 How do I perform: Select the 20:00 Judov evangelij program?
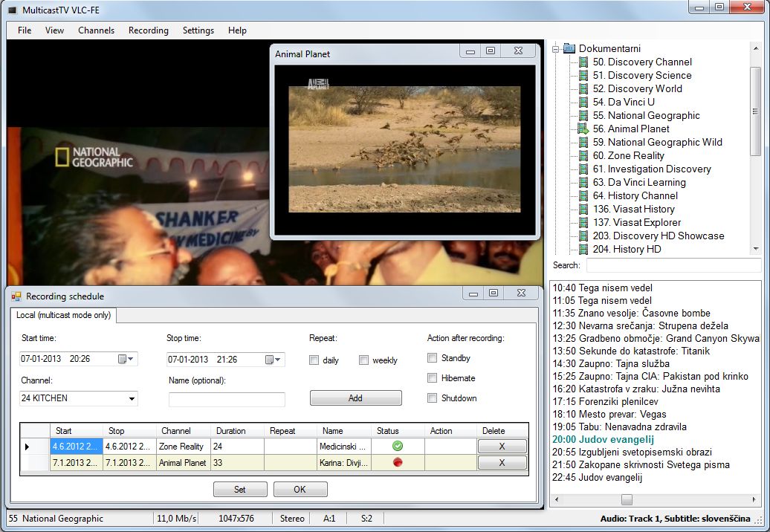click(x=603, y=439)
